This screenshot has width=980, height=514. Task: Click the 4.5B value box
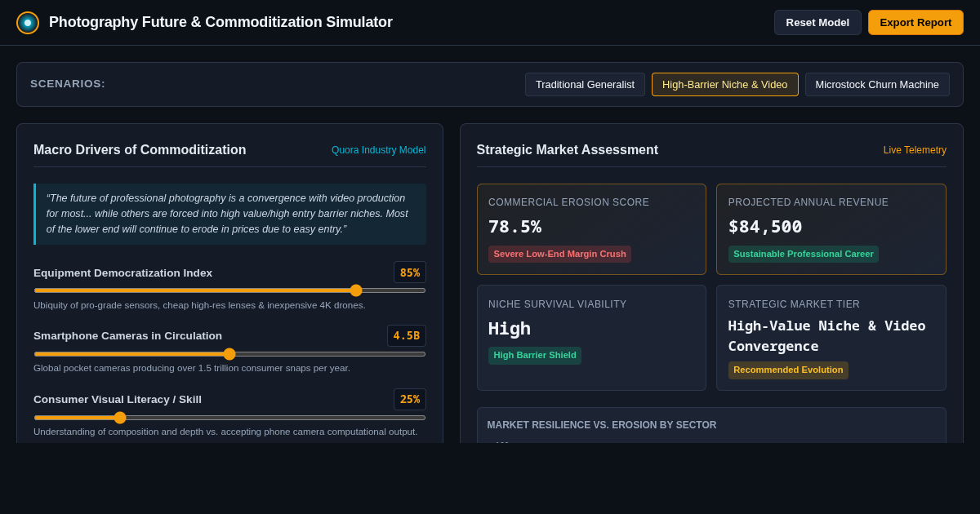click(x=407, y=336)
